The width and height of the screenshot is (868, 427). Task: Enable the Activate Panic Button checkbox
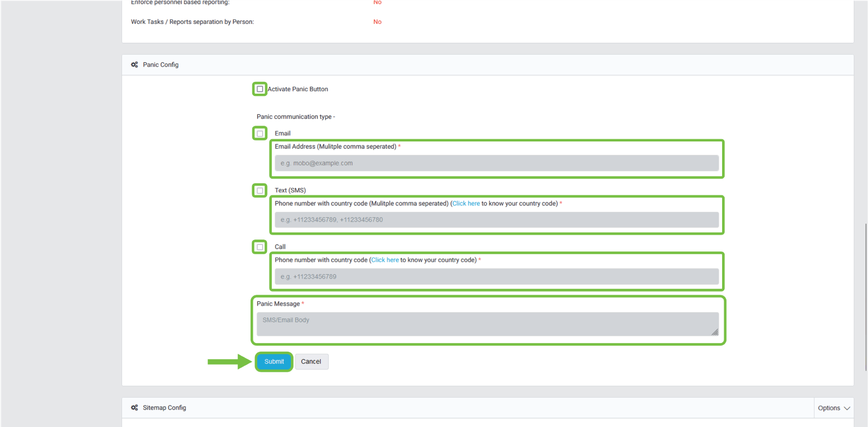tap(260, 89)
